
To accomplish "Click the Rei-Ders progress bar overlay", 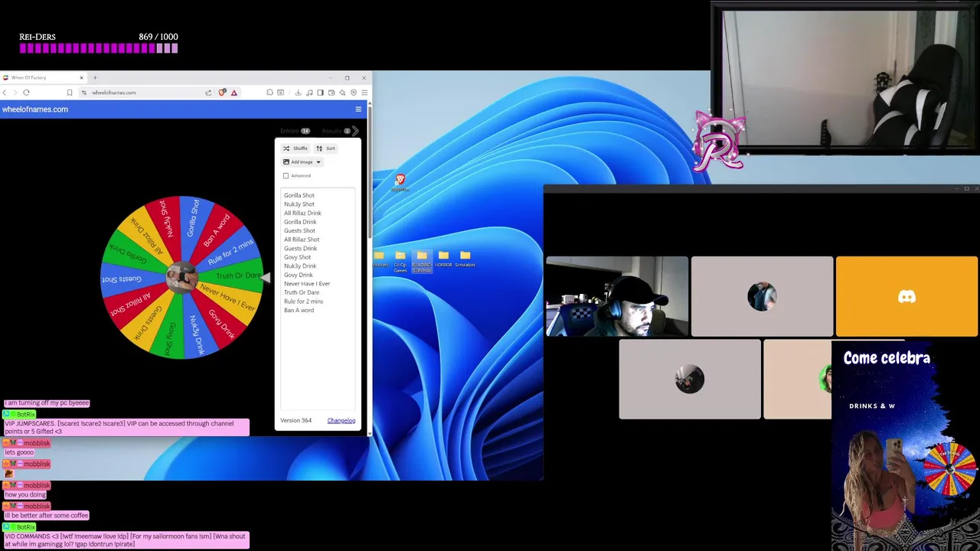I will tap(99, 48).
